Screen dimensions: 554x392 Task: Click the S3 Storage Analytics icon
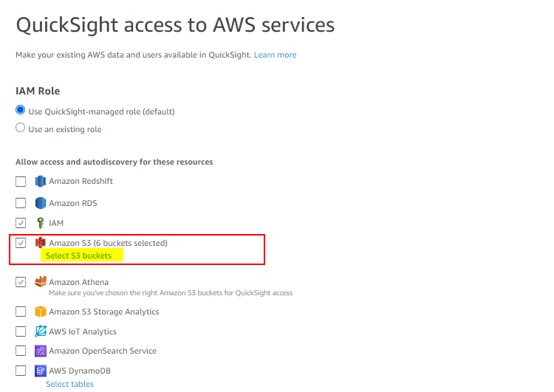(x=41, y=312)
